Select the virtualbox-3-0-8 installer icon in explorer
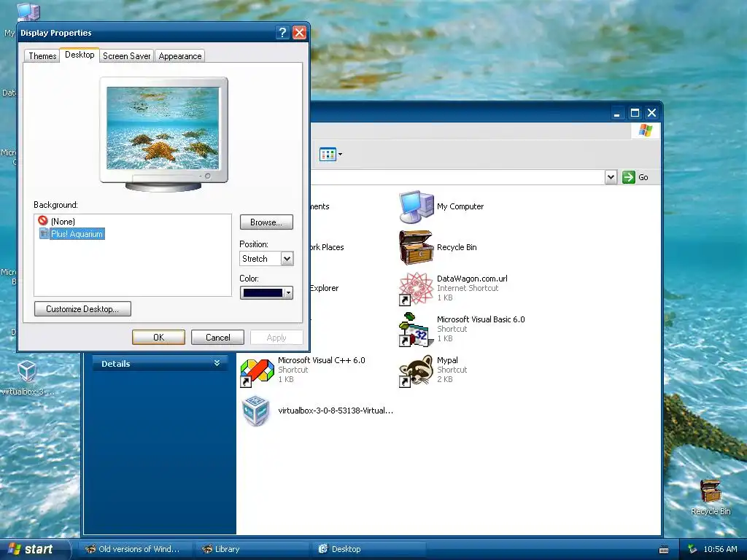The width and height of the screenshot is (747, 560). click(x=257, y=411)
